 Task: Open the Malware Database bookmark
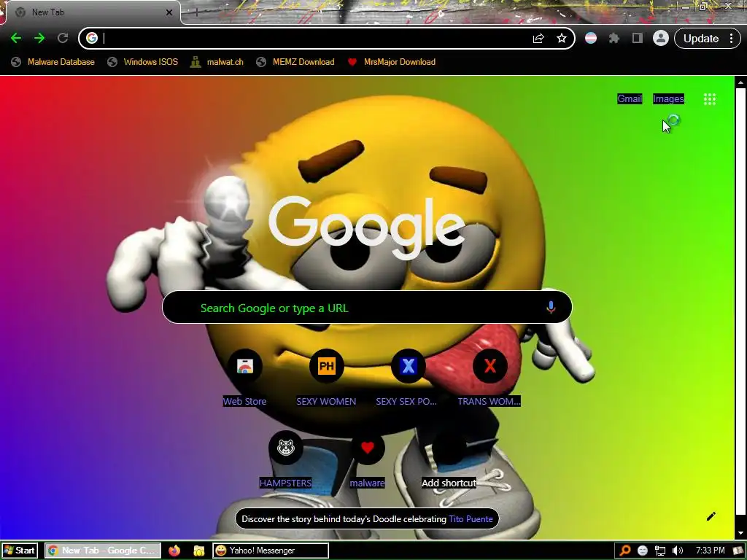(53, 62)
